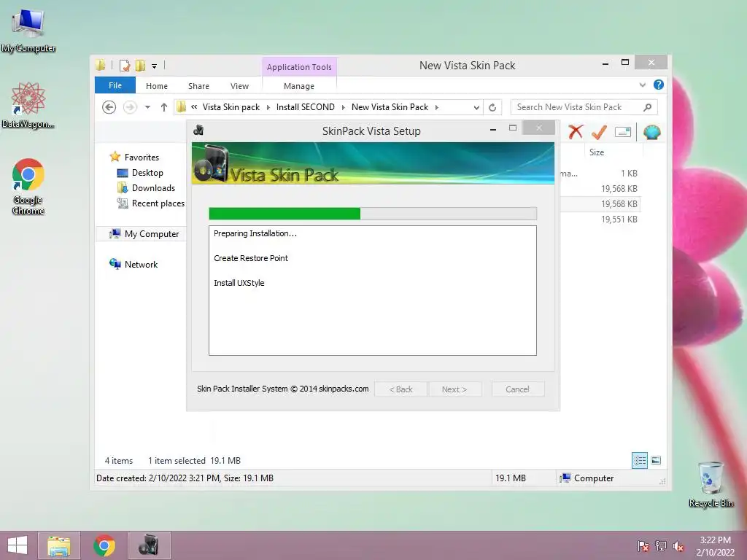Switch to the Share ribbon tab
Image resolution: width=747 pixels, height=560 pixels.
[198, 86]
